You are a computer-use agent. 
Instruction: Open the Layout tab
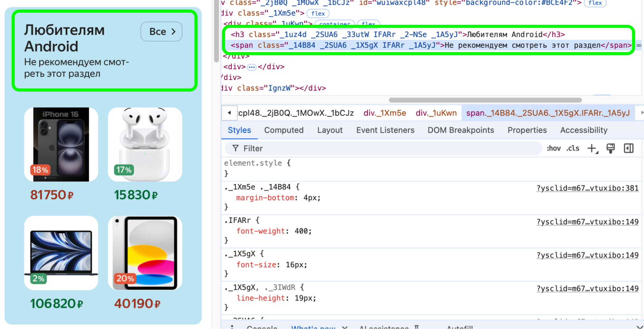[330, 130]
